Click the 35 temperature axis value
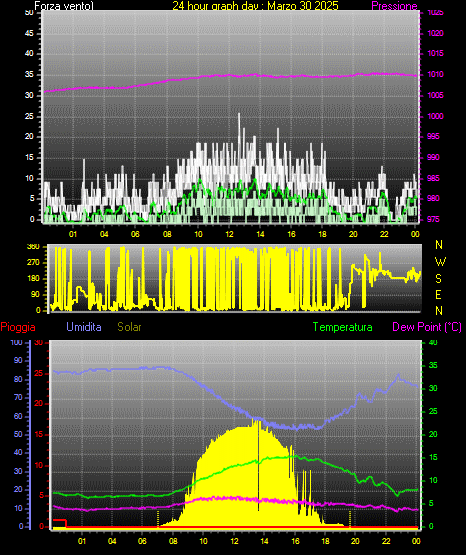 click(x=433, y=365)
